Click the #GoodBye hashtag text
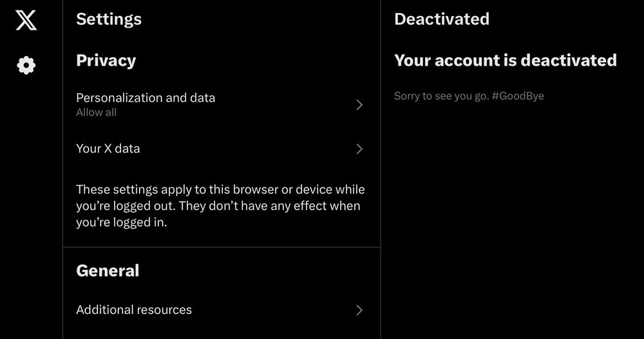 pyautogui.click(x=518, y=96)
